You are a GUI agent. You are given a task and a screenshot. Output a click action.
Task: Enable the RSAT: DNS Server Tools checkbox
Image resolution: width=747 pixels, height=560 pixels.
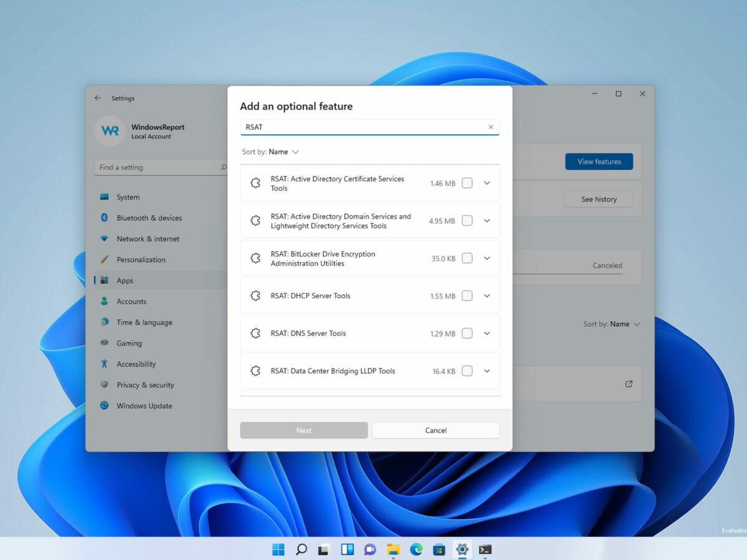click(x=467, y=334)
